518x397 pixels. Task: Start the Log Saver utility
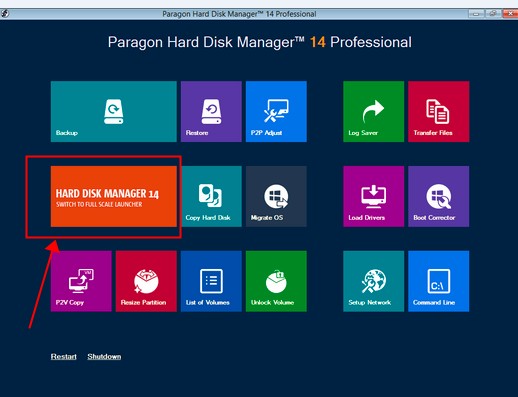point(373,111)
